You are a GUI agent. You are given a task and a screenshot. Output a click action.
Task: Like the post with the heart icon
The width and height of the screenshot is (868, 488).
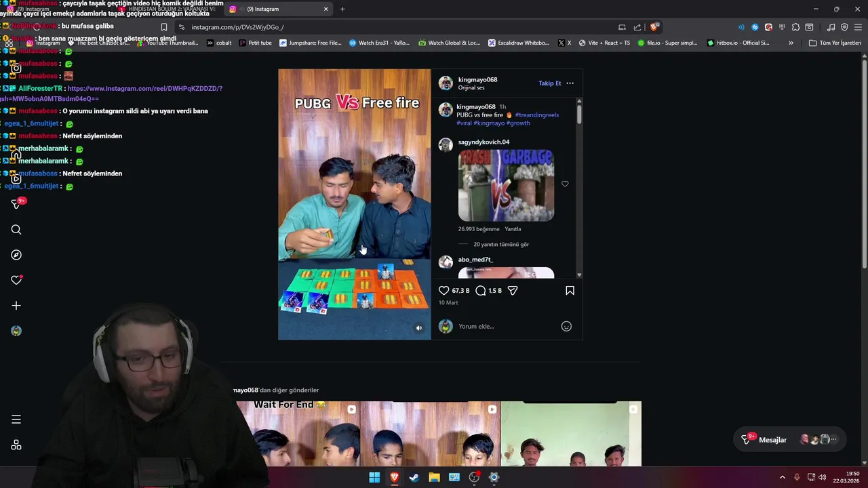pos(444,290)
